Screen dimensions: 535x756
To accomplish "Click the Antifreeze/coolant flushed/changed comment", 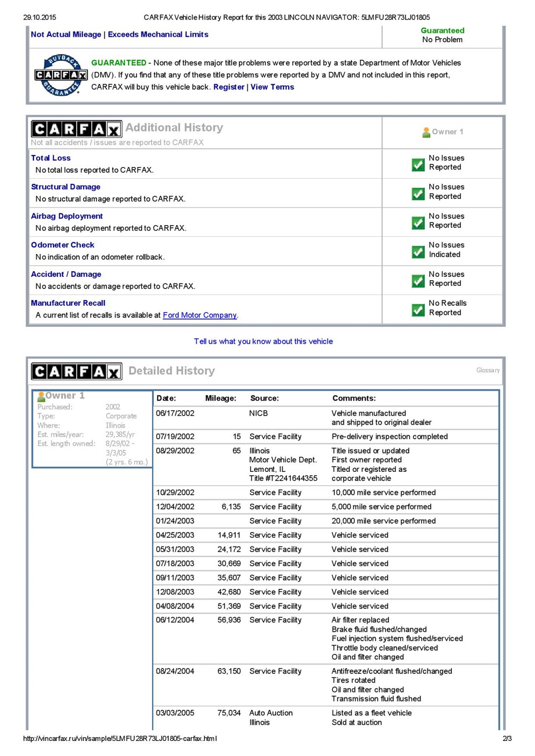I will pos(392,671).
